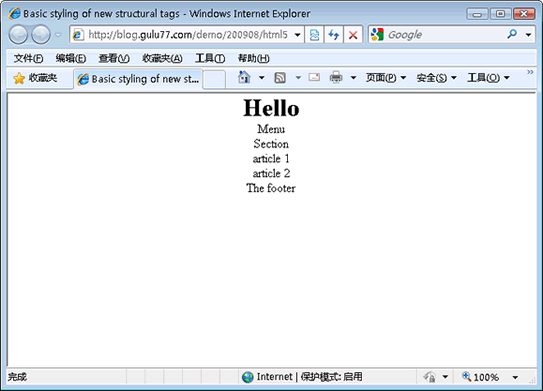The height and width of the screenshot is (391, 543).
Task: Expand the command bar overflow chevron
Action: [530, 72]
